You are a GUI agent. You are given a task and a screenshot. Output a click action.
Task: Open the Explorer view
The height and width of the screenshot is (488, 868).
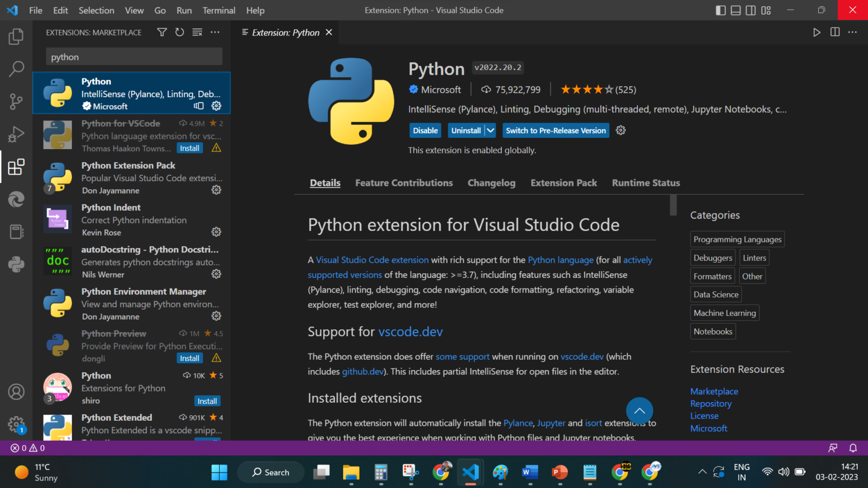(15, 36)
